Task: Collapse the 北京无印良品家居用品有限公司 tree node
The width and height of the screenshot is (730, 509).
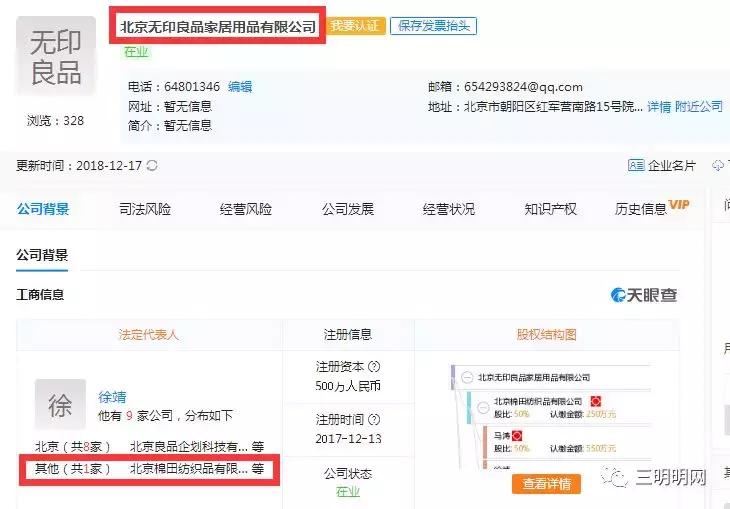Action: pyautogui.click(x=467, y=378)
